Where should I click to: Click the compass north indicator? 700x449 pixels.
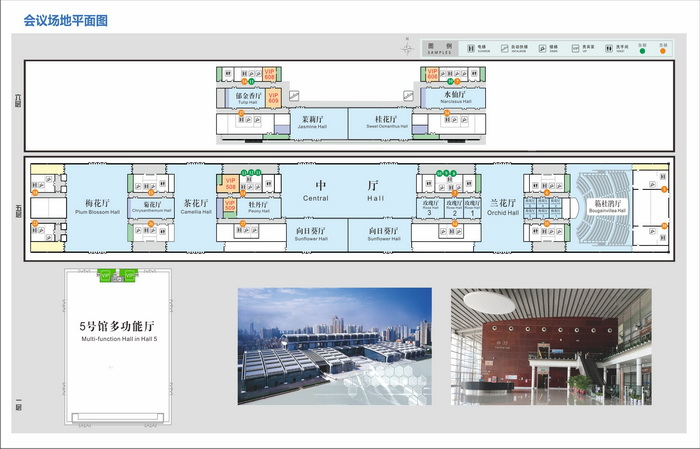click(407, 47)
